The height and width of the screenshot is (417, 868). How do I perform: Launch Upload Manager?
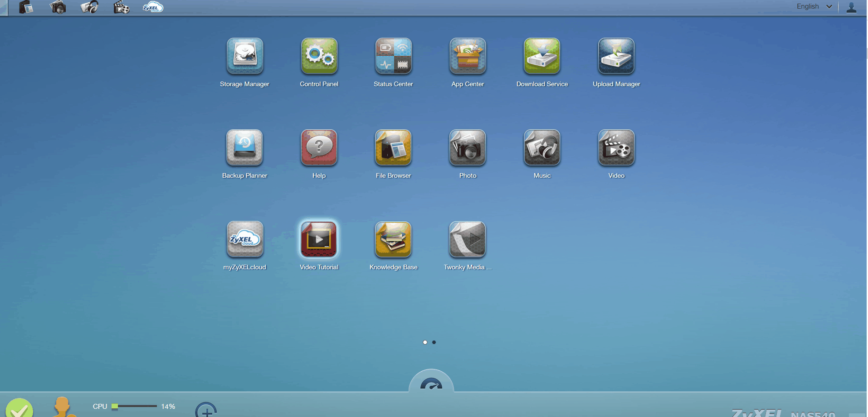point(616,56)
